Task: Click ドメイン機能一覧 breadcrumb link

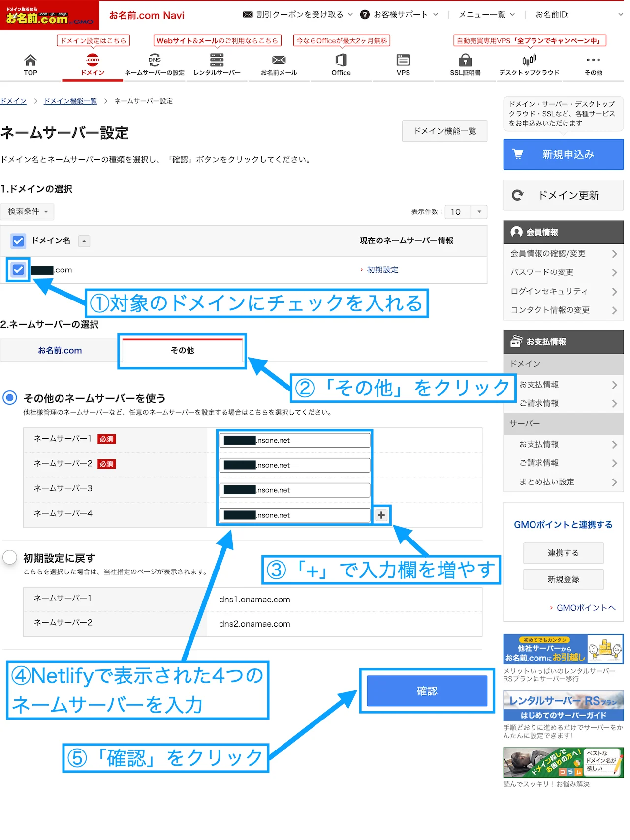Action: [70, 101]
